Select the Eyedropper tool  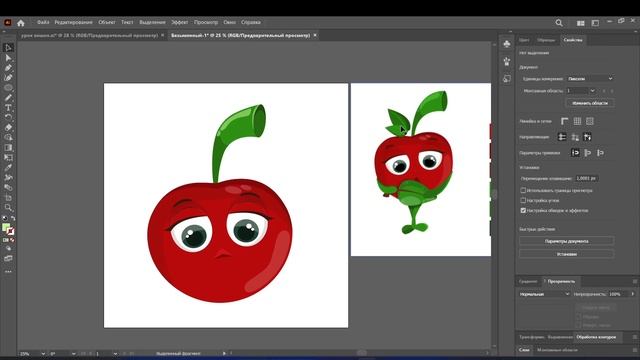8,167
